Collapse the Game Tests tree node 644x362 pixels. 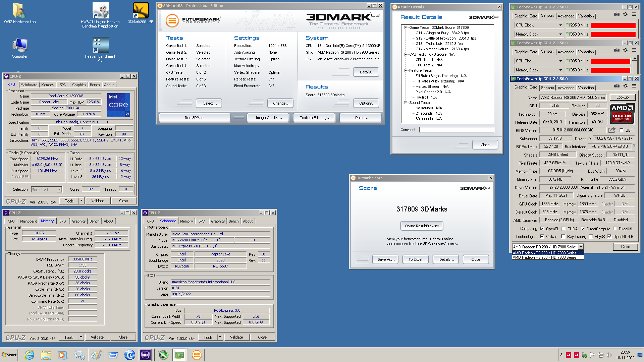pyautogui.click(x=406, y=27)
